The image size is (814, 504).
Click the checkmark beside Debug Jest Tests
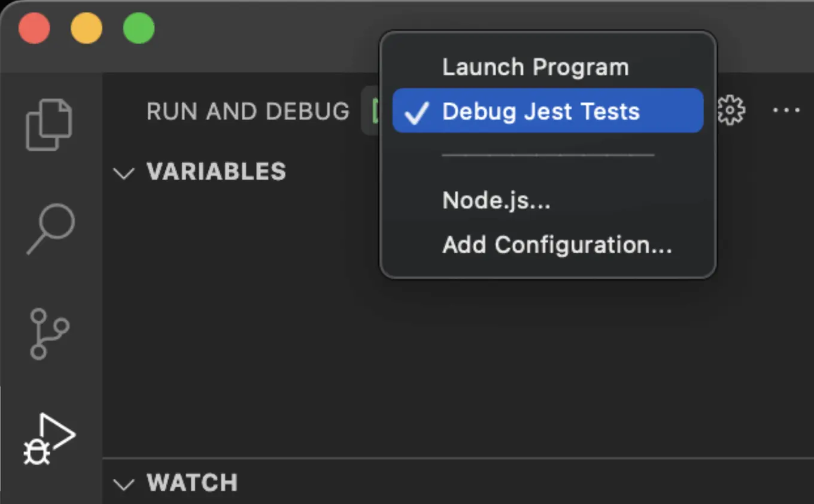point(417,111)
